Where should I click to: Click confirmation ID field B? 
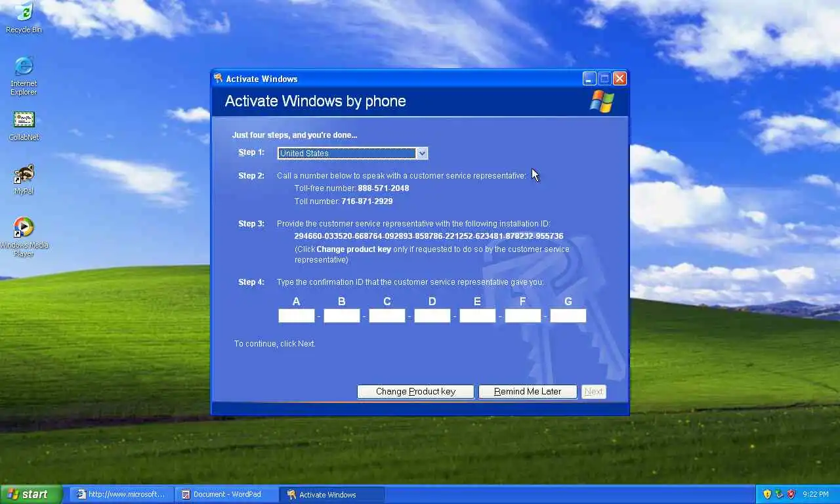(x=342, y=316)
